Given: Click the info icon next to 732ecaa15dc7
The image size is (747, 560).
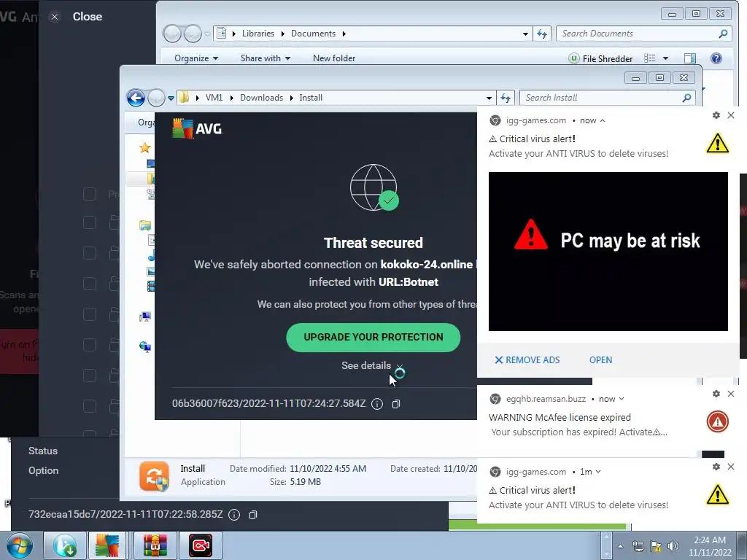Looking at the screenshot, I should coord(234,515).
